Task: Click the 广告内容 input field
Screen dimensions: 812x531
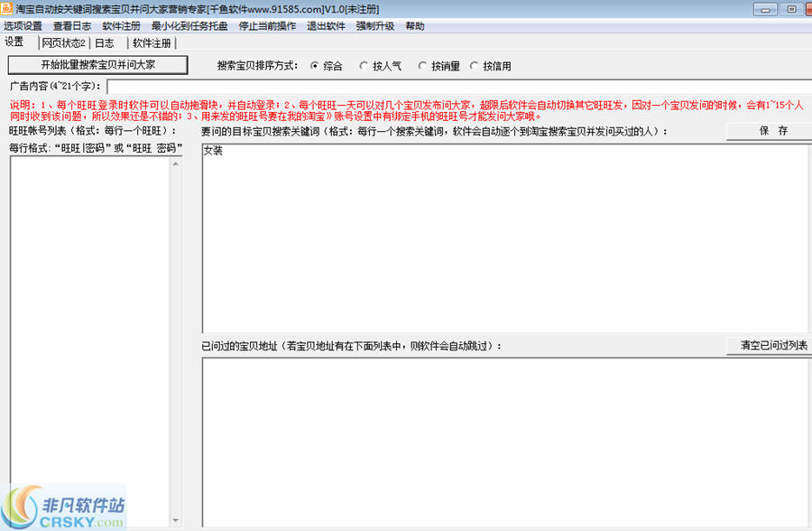Action: pos(459,87)
